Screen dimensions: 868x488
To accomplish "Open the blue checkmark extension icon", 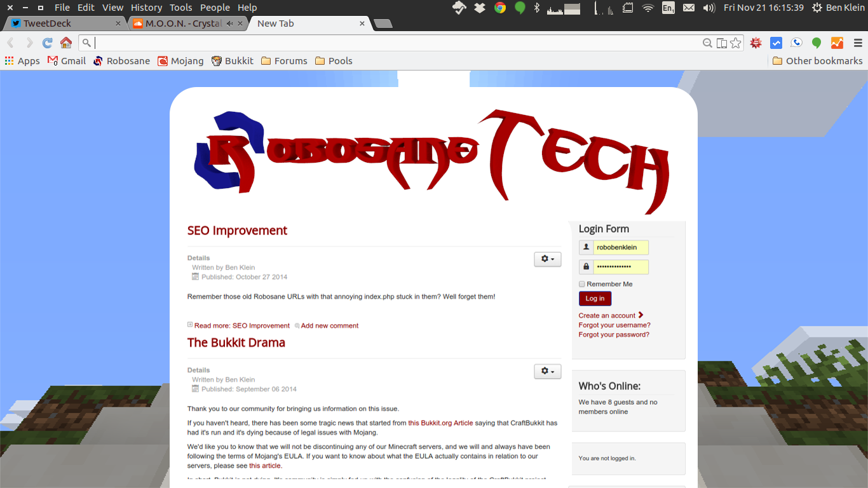I will (776, 43).
